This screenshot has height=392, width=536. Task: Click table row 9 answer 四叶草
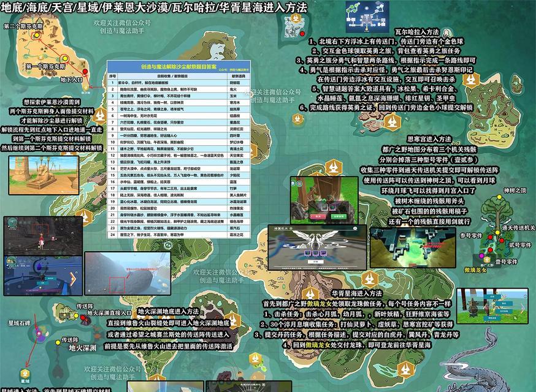[234, 135]
